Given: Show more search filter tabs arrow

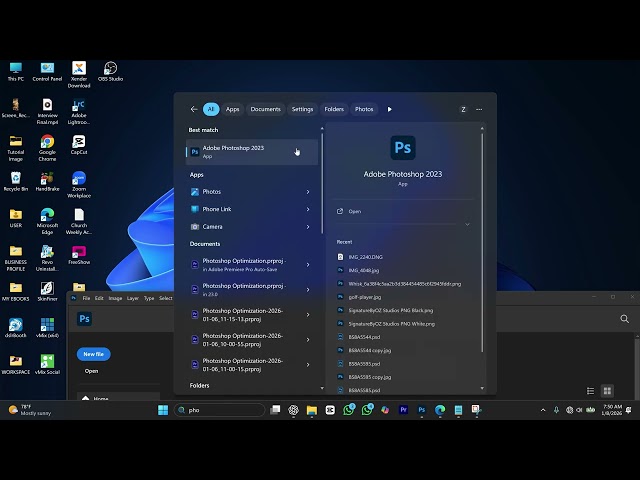Looking at the screenshot, I should tap(389, 109).
